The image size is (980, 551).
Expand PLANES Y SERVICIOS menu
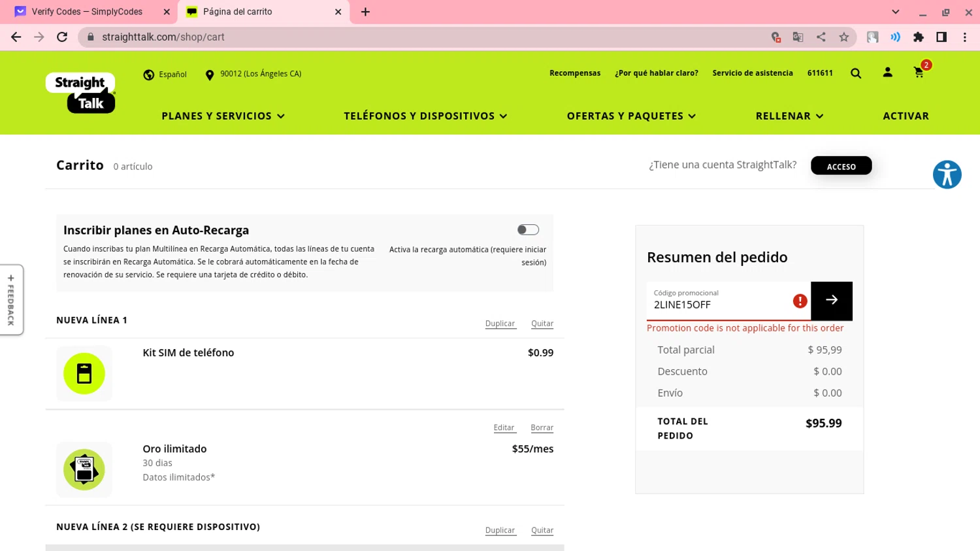tap(223, 116)
